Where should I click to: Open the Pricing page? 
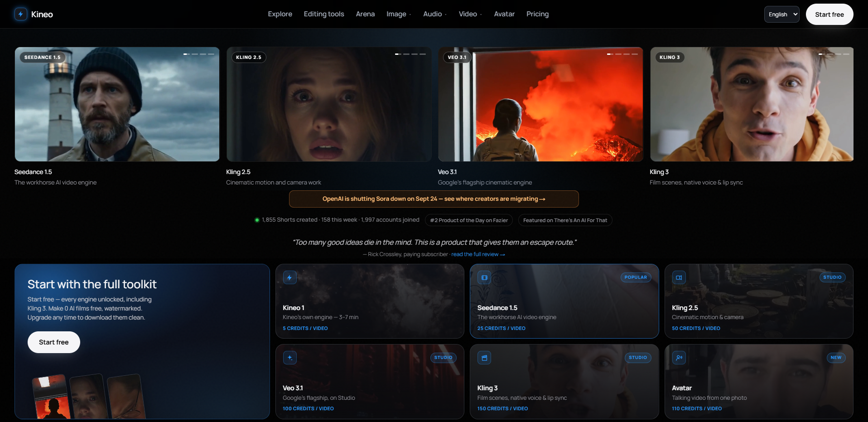coord(537,14)
